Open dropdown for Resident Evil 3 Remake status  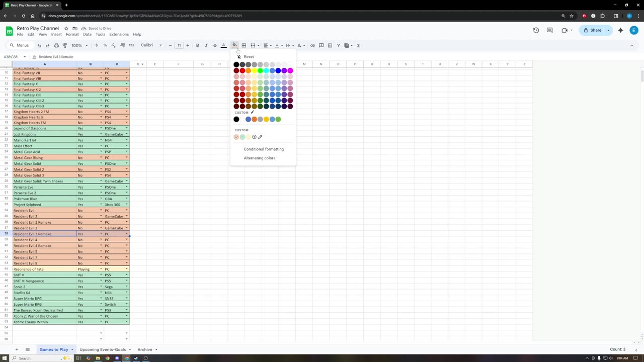pyautogui.click(x=101, y=234)
